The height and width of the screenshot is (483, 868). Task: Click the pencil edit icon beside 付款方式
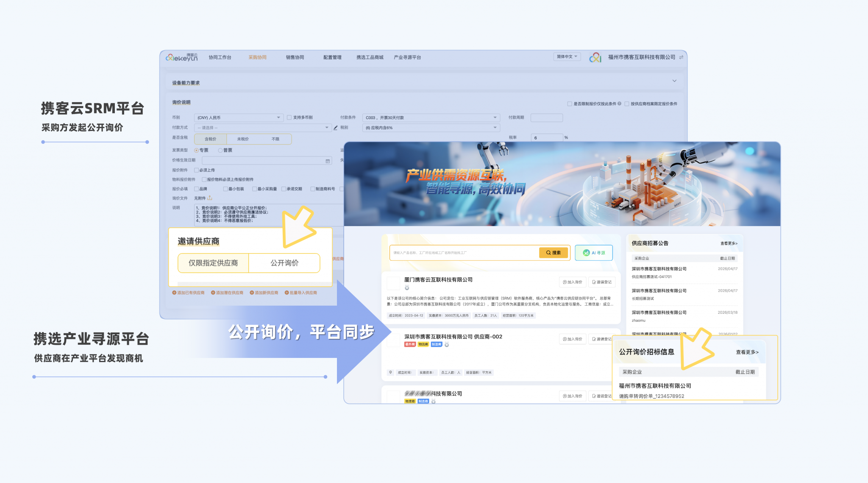coord(336,128)
